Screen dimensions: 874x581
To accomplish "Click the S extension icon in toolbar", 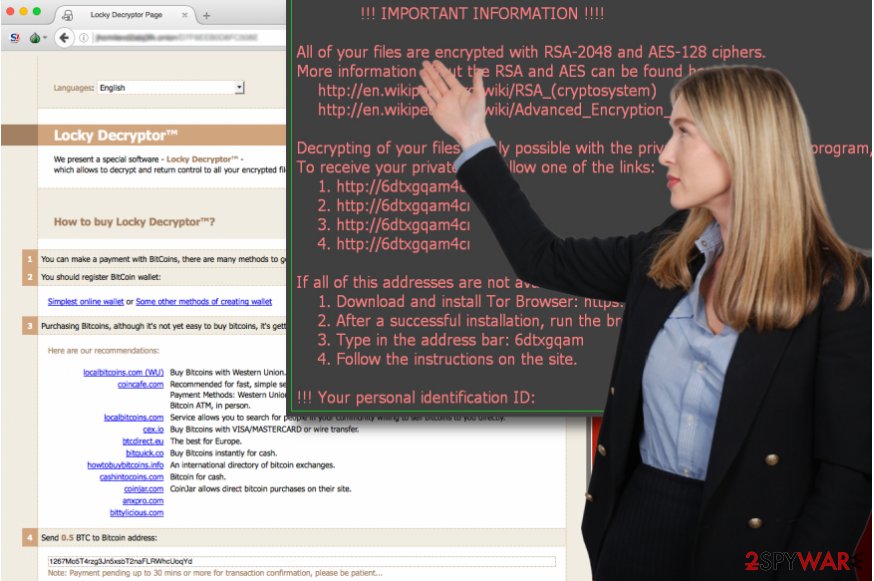I will point(15,38).
